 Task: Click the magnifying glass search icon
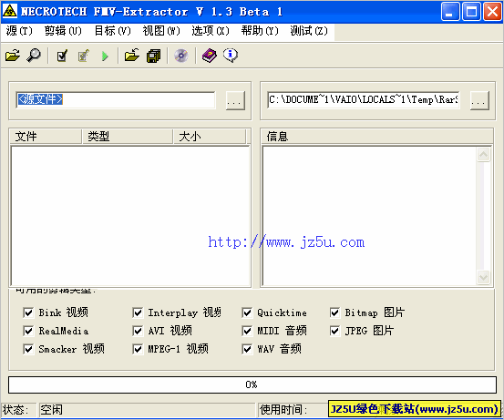(34, 56)
